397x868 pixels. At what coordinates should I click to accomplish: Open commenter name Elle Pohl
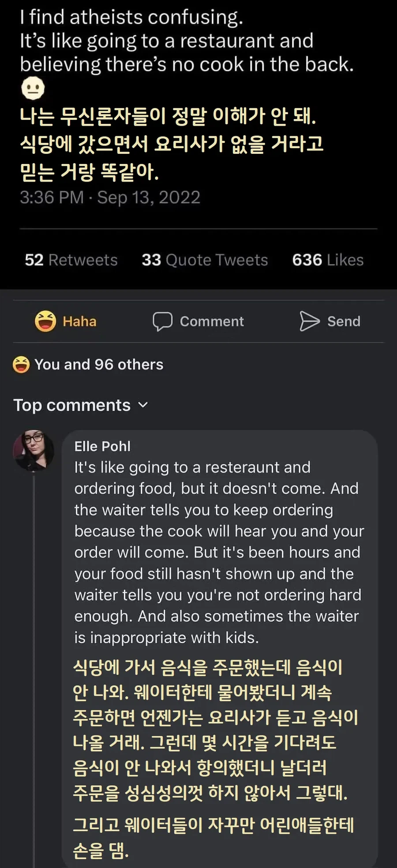pos(102,446)
